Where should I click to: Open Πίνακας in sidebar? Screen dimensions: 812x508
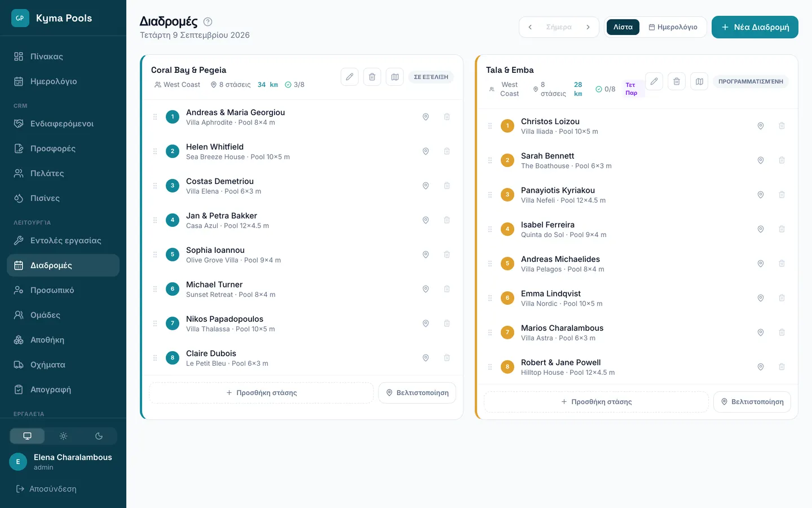(63, 56)
